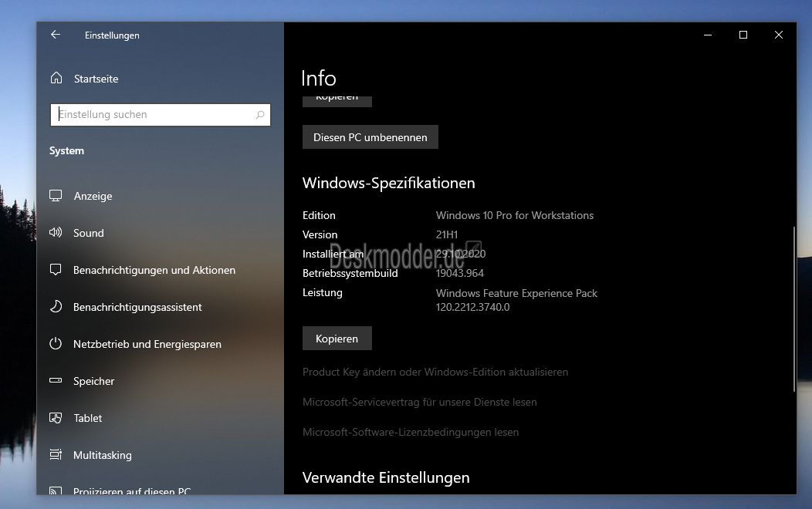Maximize the Einstellungen window

[743, 35]
